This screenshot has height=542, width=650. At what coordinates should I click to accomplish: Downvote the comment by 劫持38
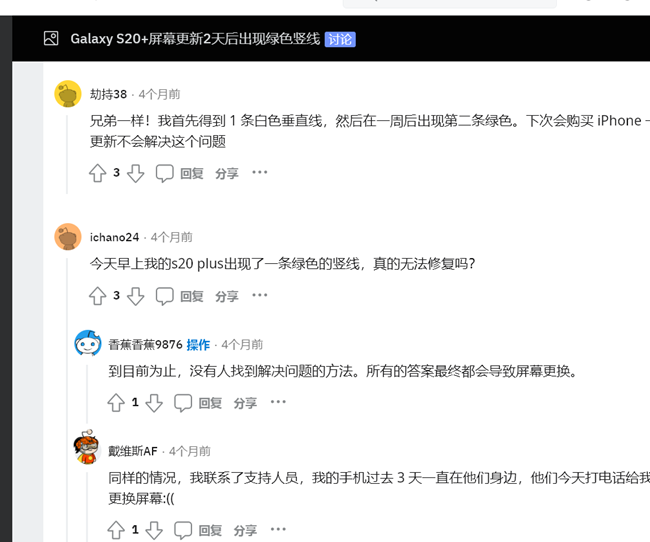(136, 173)
